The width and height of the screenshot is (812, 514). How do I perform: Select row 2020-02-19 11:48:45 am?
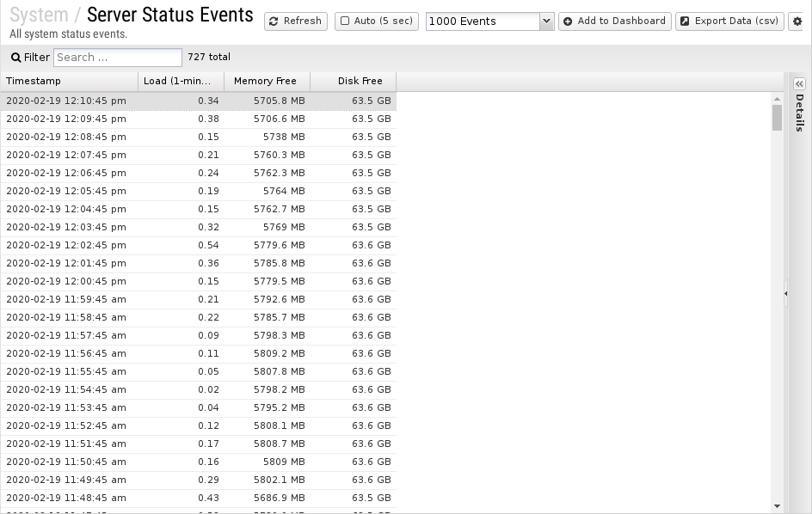199,498
